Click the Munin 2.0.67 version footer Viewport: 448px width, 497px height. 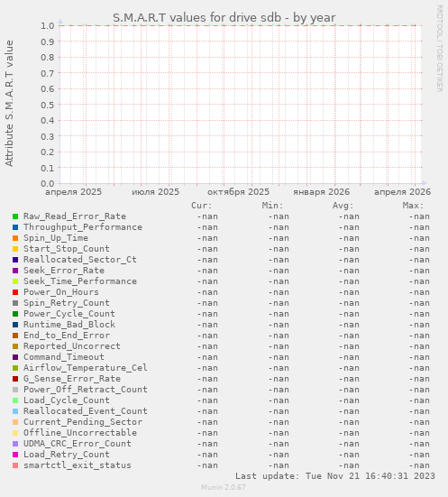(224, 487)
